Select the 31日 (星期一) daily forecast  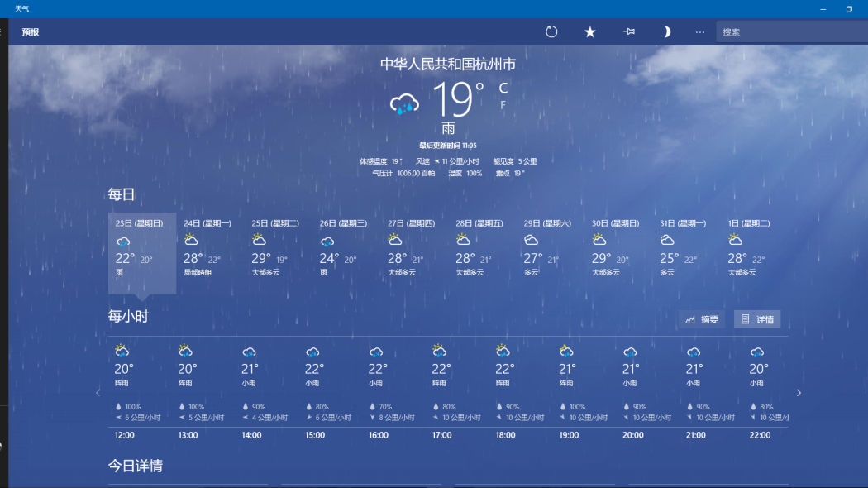tap(687, 253)
